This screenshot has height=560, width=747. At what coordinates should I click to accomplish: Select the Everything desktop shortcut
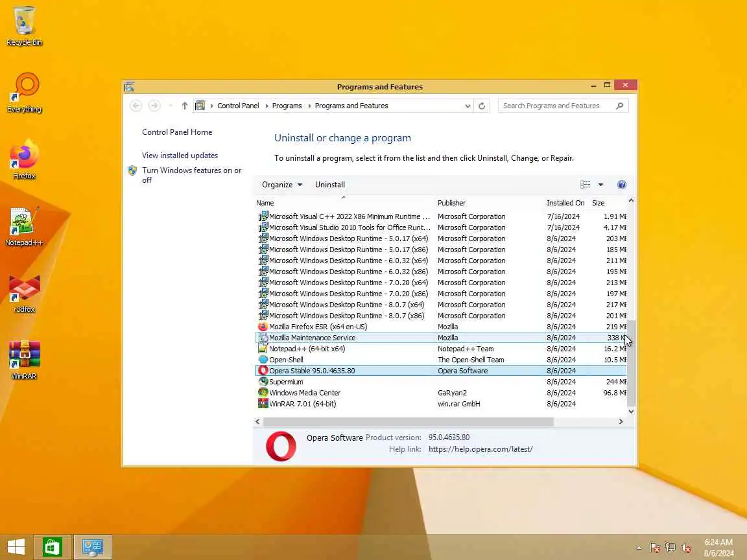coord(24,93)
